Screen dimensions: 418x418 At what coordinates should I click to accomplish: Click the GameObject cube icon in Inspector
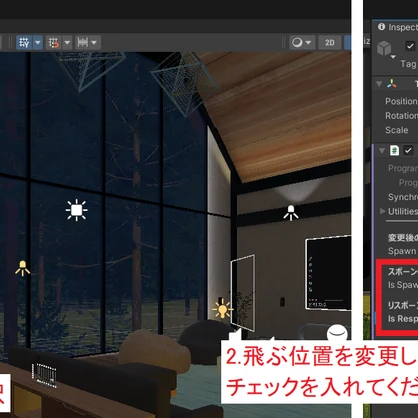[x=384, y=48]
